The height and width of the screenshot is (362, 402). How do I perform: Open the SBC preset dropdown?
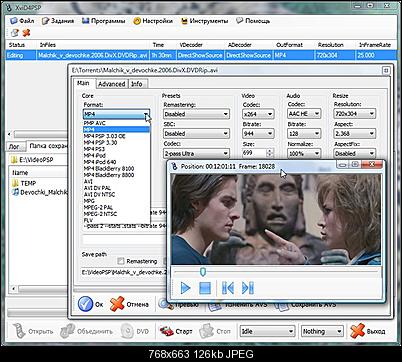pyautogui.click(x=196, y=134)
